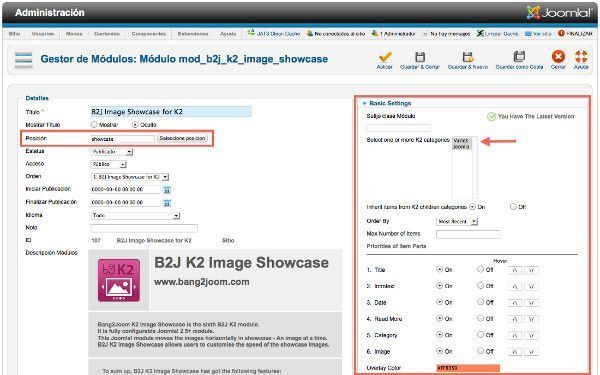Screen dimensions: 600x375
Task: Click FINALIZAR logout link
Action: [575, 34]
